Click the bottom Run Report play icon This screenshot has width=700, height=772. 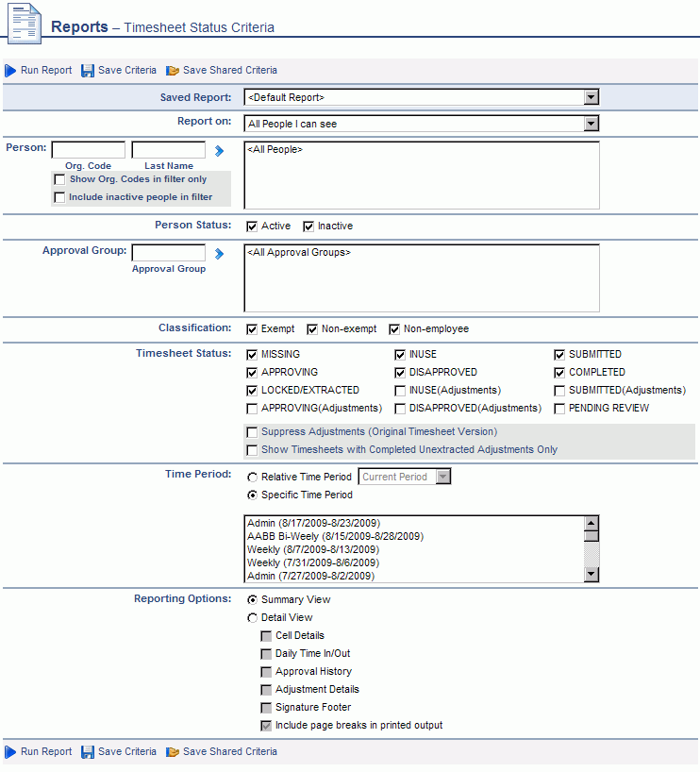click(10, 752)
